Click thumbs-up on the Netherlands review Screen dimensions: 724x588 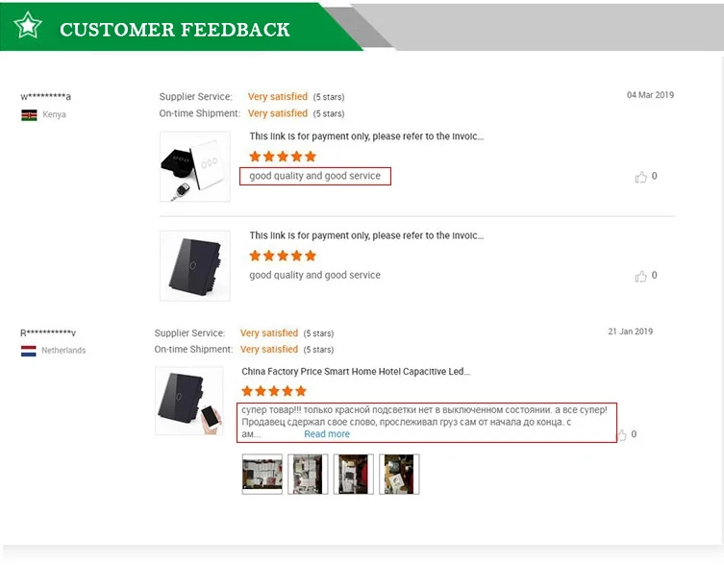click(622, 435)
